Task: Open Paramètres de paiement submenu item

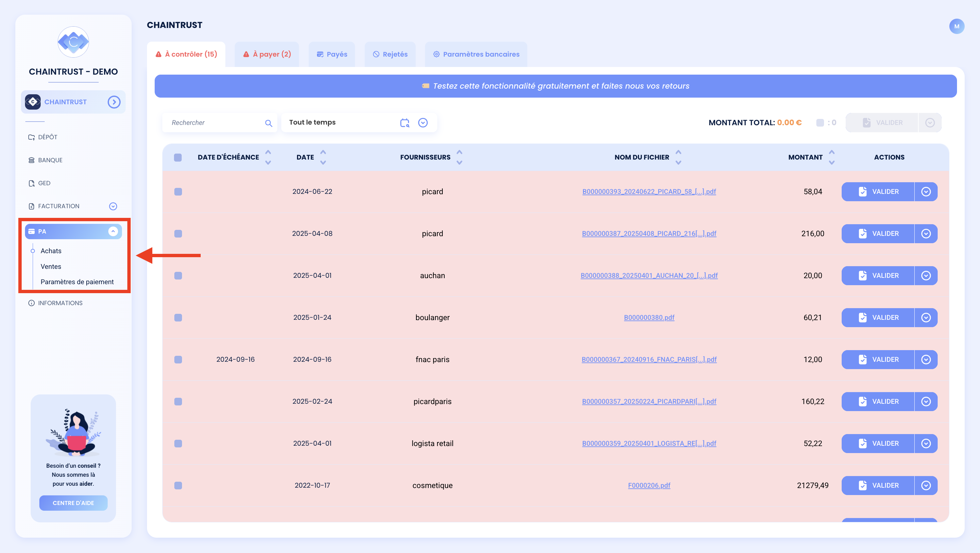Action: (77, 282)
